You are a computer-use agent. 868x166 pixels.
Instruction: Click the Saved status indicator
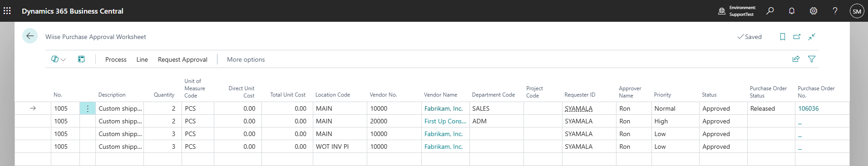(x=750, y=37)
